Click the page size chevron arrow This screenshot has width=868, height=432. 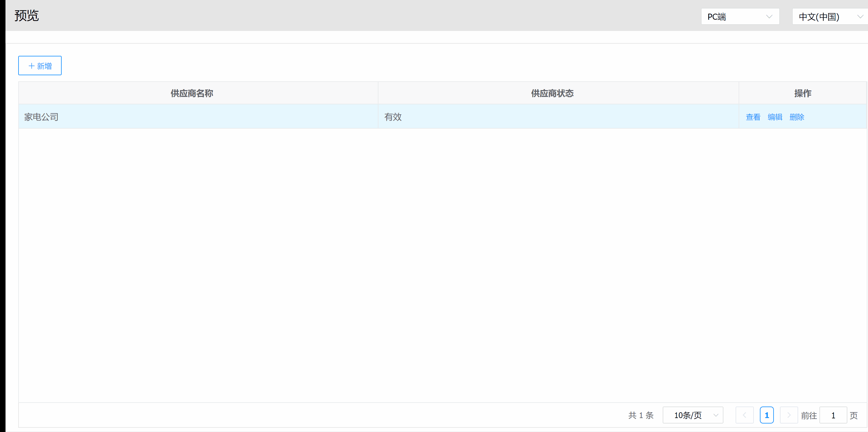coord(716,415)
